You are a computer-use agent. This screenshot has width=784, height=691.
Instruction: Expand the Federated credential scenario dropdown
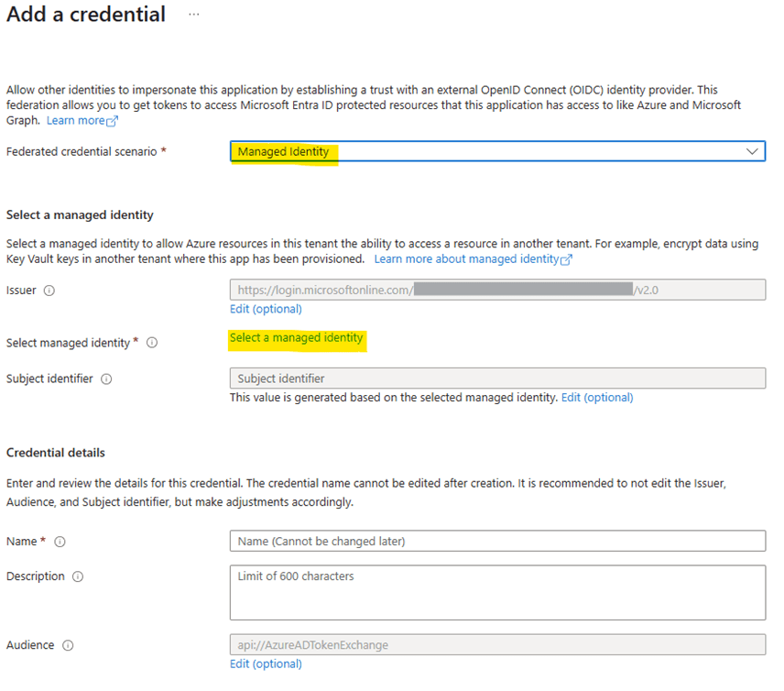point(496,151)
